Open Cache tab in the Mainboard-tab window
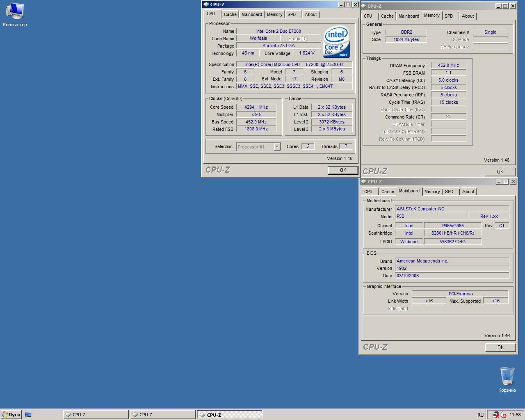 388,192
